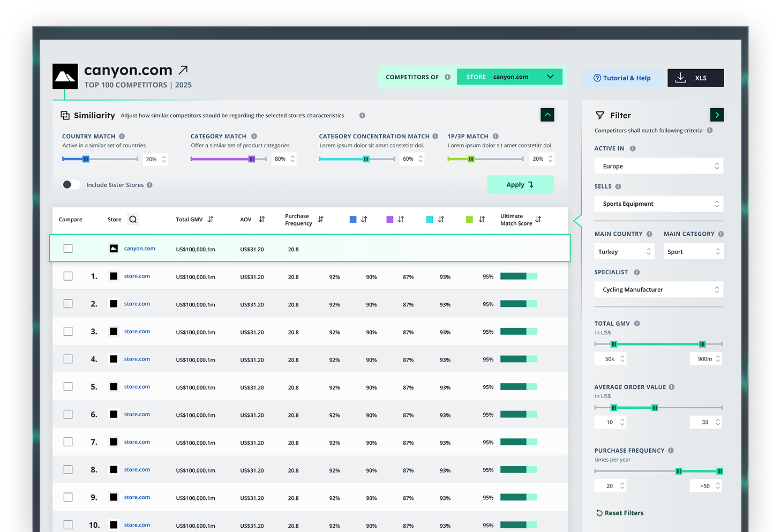Click the Include Sister Stores info icon
This screenshot has width=781, height=532.
pos(149,185)
